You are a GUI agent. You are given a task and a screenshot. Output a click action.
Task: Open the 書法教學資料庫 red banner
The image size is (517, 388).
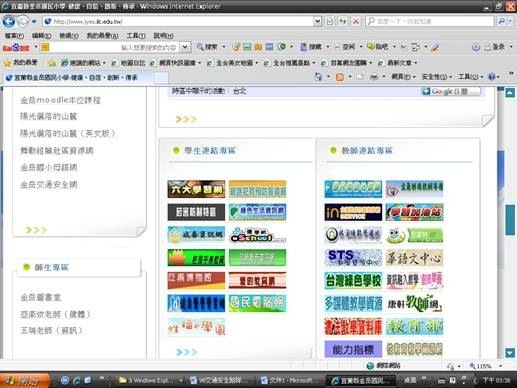click(353, 326)
